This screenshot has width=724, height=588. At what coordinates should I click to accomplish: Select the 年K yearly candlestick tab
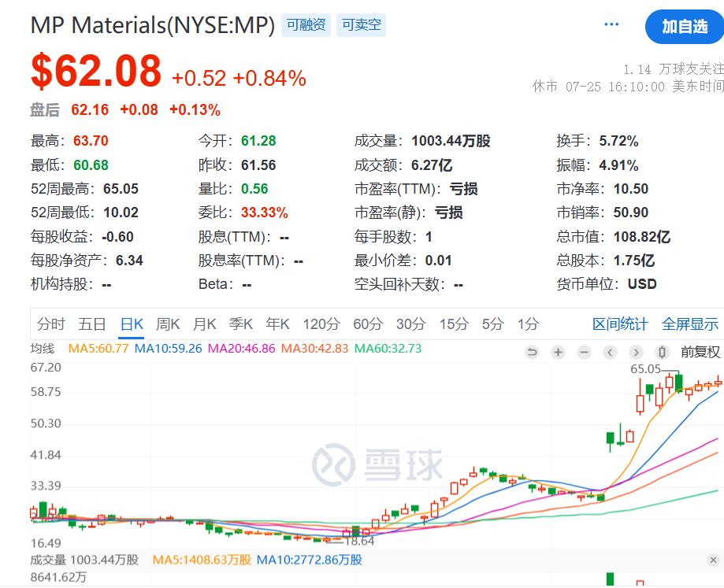277,324
